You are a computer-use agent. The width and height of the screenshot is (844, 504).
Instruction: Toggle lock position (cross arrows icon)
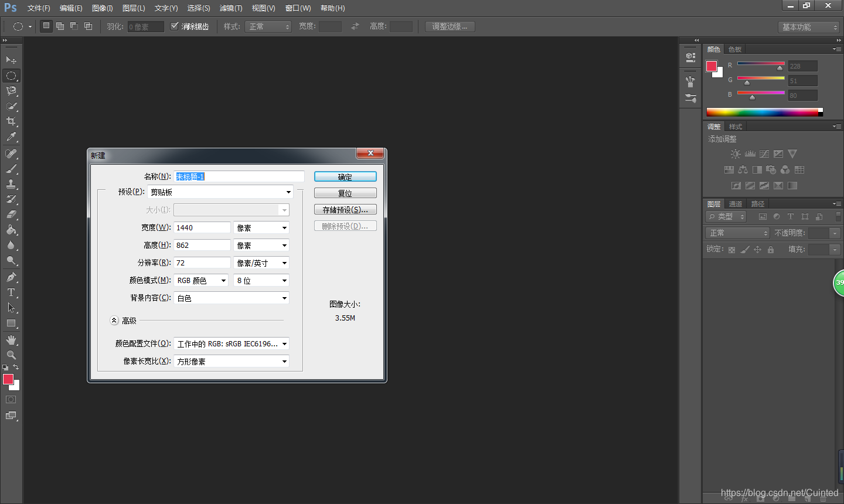(x=757, y=250)
